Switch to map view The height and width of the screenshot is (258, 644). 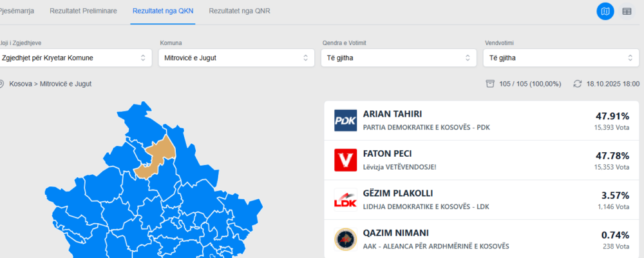tap(605, 12)
